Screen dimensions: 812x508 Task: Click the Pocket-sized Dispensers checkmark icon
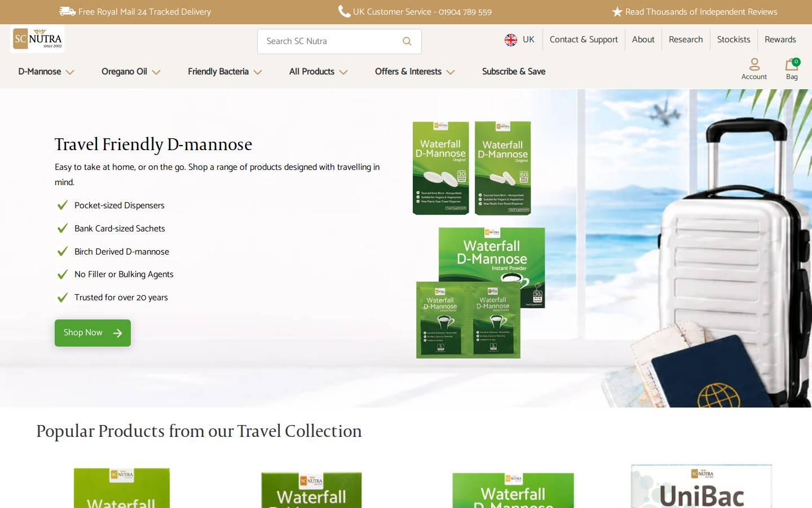pyautogui.click(x=63, y=205)
